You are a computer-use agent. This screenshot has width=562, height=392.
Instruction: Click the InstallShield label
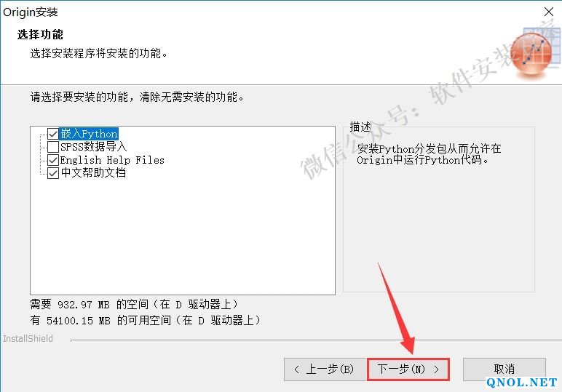pos(28,339)
